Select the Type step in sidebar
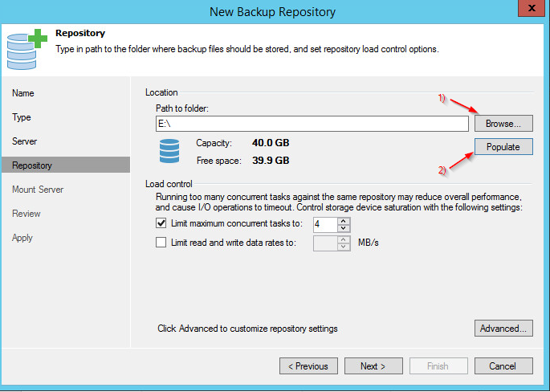Image resolution: width=550 pixels, height=392 pixels. tap(22, 117)
